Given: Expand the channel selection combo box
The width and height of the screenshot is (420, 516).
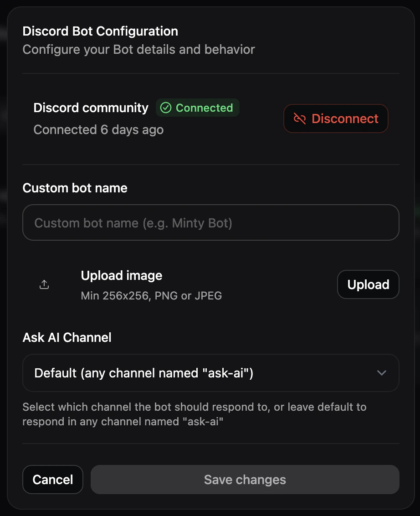Looking at the screenshot, I should point(211,373).
